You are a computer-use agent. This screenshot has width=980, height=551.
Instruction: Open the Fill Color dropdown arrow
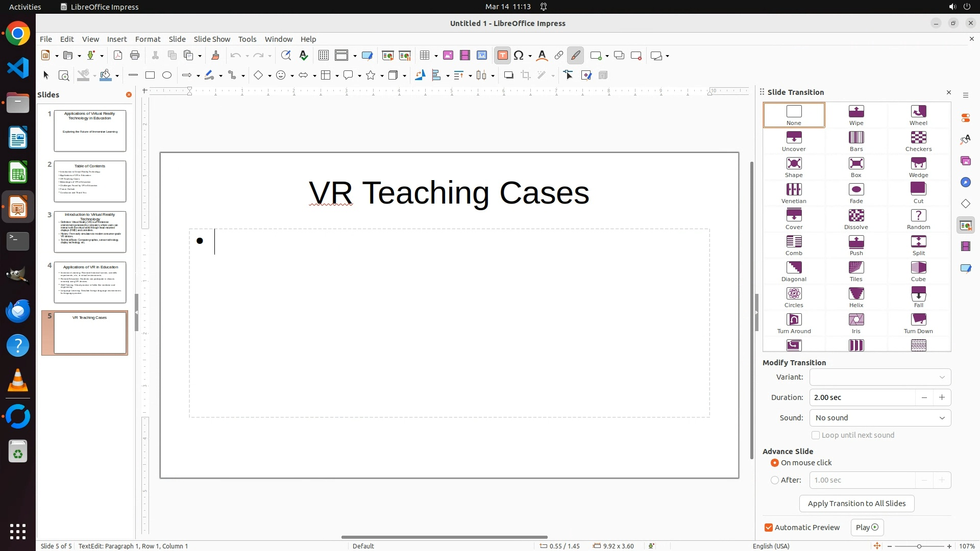click(x=117, y=76)
